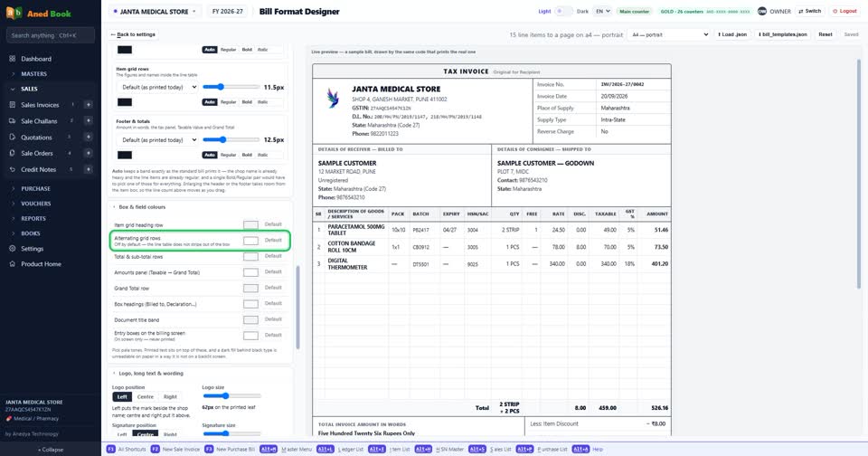Add a new Sales Invoice with plus

point(88,105)
